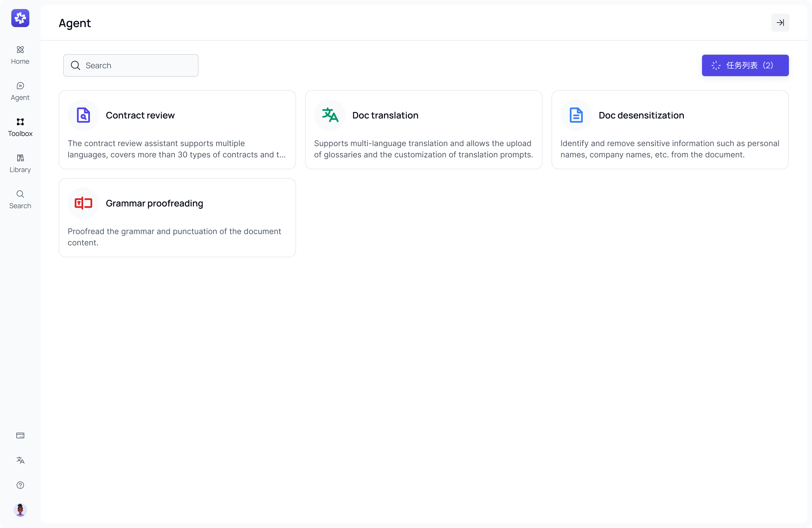Screen dimensions: 812x528
Task: Click the spinner icon in task list button
Action: coord(716,65)
